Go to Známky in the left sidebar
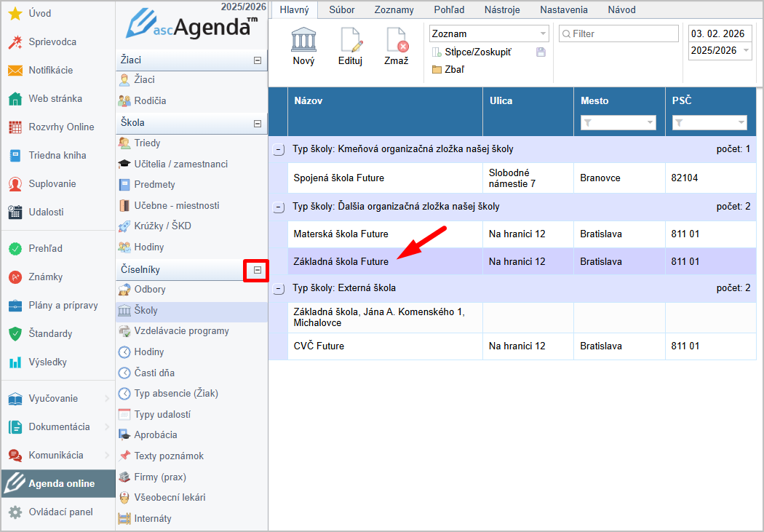This screenshot has height=532, width=764. point(45,277)
